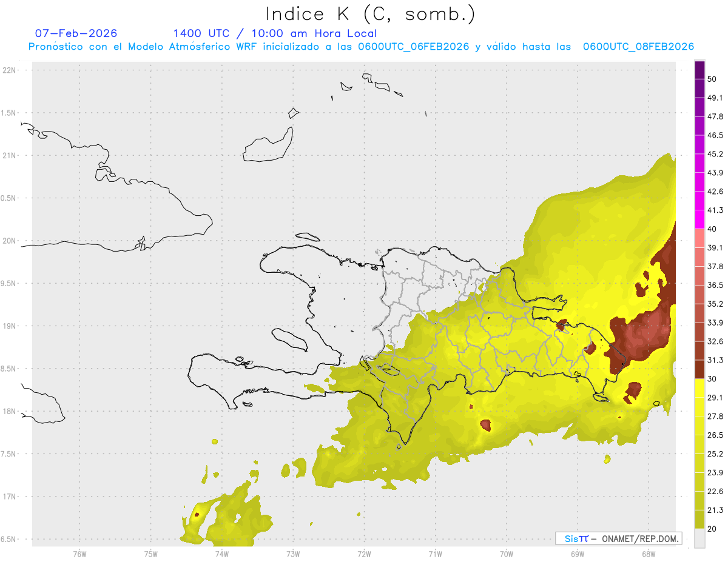
Task: Select the '72W' longitude label
Action: (x=364, y=553)
